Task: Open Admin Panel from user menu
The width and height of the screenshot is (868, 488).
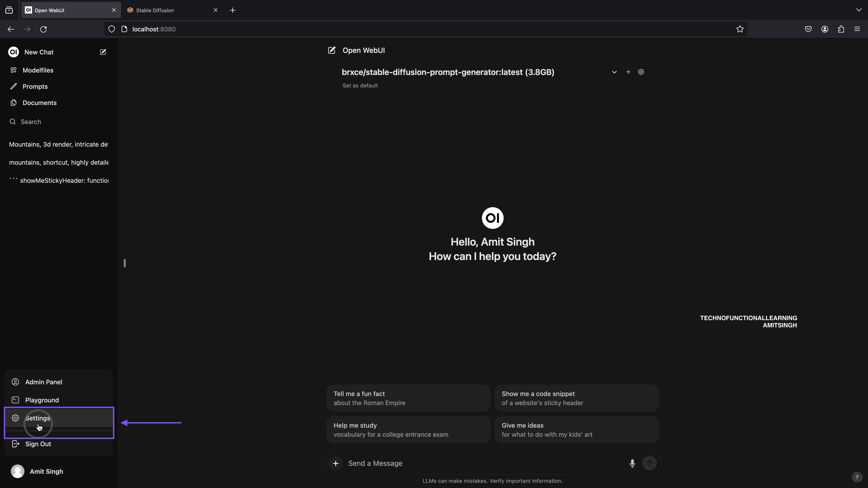Action: click(x=59, y=382)
